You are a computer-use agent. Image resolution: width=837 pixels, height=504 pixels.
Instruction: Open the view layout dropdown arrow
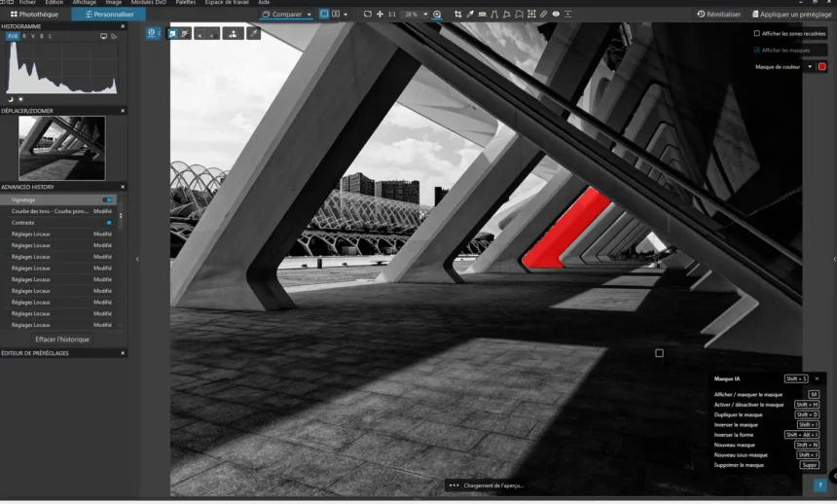pos(346,15)
